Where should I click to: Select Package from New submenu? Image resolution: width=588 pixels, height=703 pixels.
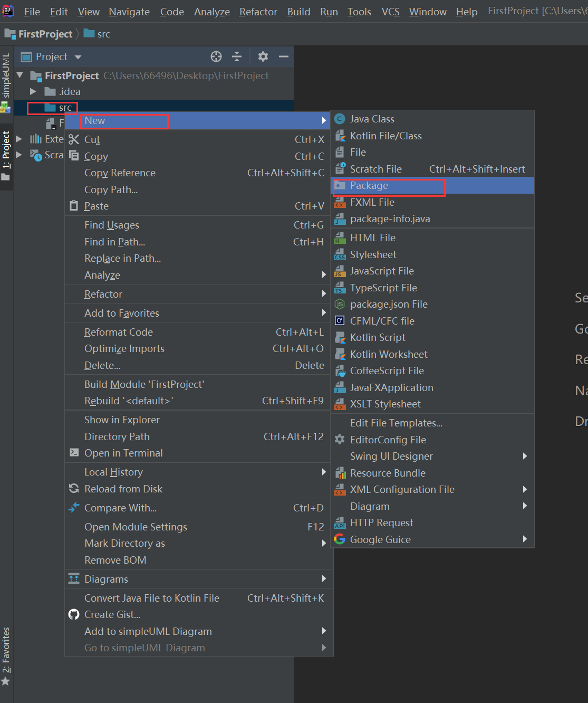point(432,185)
